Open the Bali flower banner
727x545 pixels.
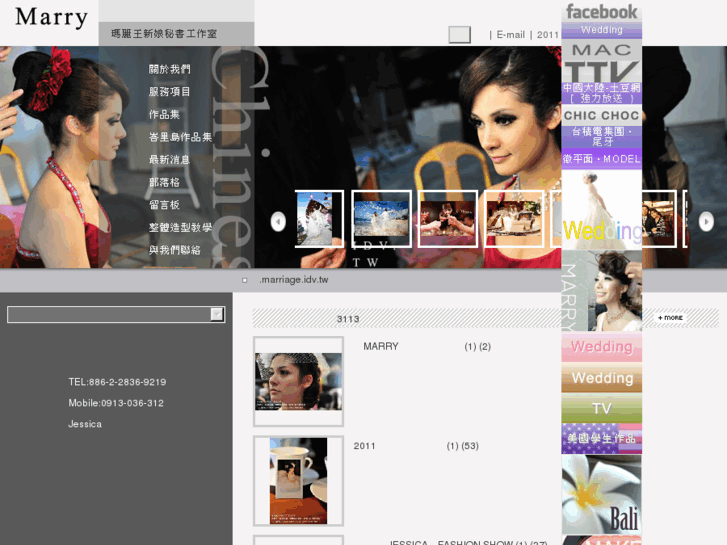601,494
